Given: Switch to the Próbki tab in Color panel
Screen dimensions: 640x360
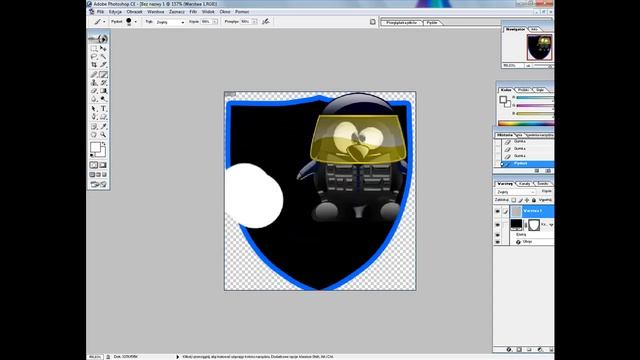Looking at the screenshot, I should pos(523,90).
